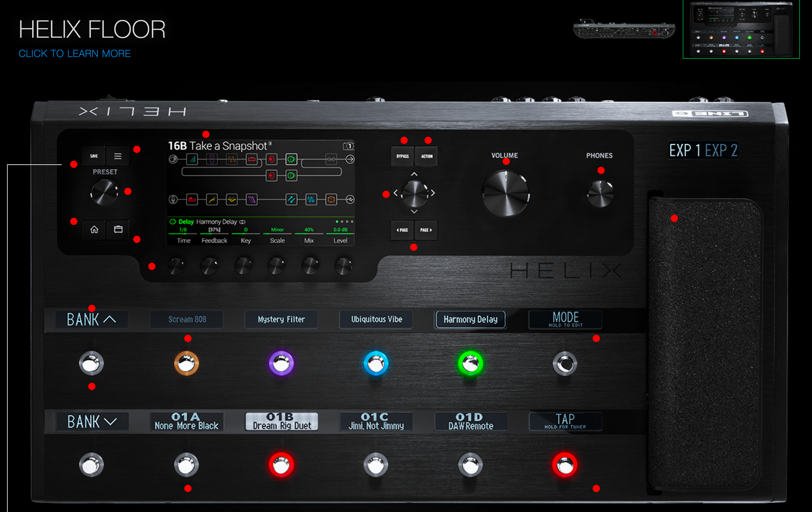Stomp the 01C Jimi, Not Jimmy footswitch

(x=376, y=465)
